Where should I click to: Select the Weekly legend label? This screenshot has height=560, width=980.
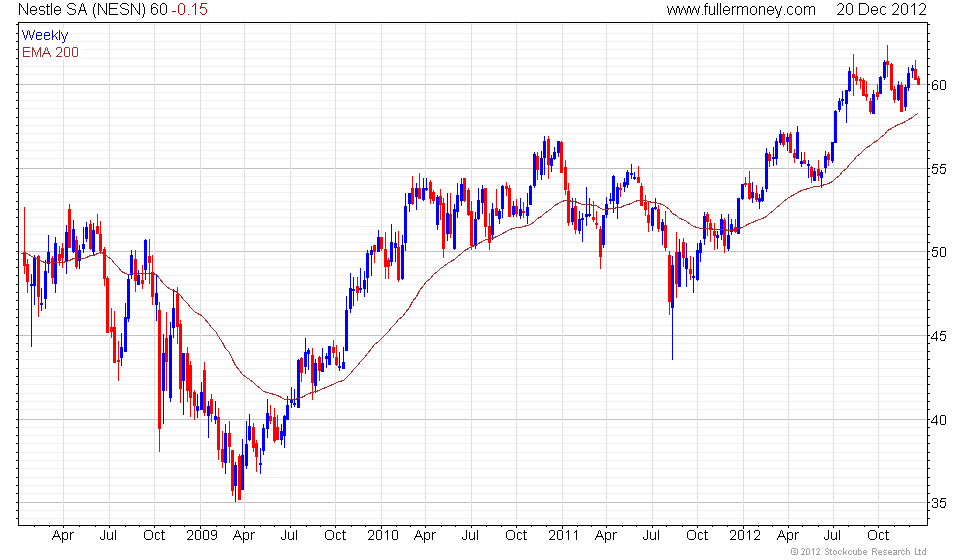44,36
